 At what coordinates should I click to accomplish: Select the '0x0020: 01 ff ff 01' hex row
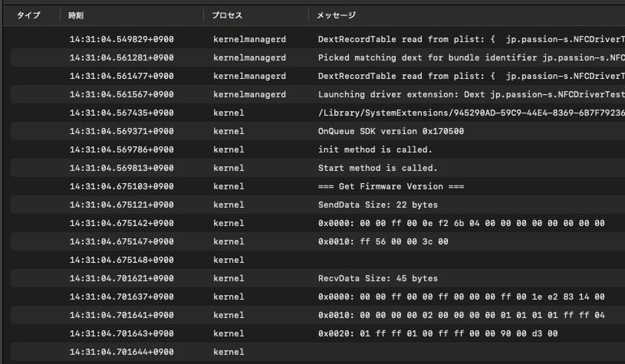coord(438,333)
